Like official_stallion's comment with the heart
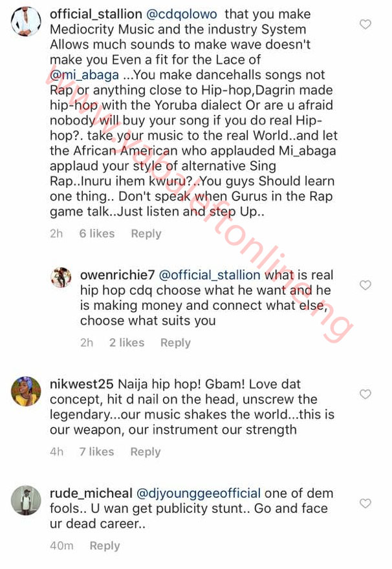The width and height of the screenshot is (392, 569). (365, 25)
